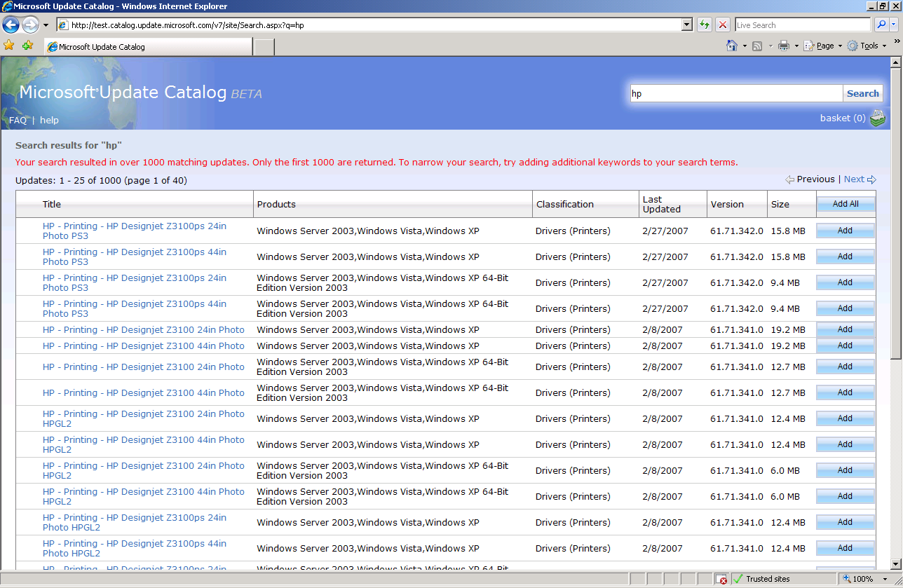Click the Previous page arrow icon
The height and width of the screenshot is (588, 903).
point(789,179)
